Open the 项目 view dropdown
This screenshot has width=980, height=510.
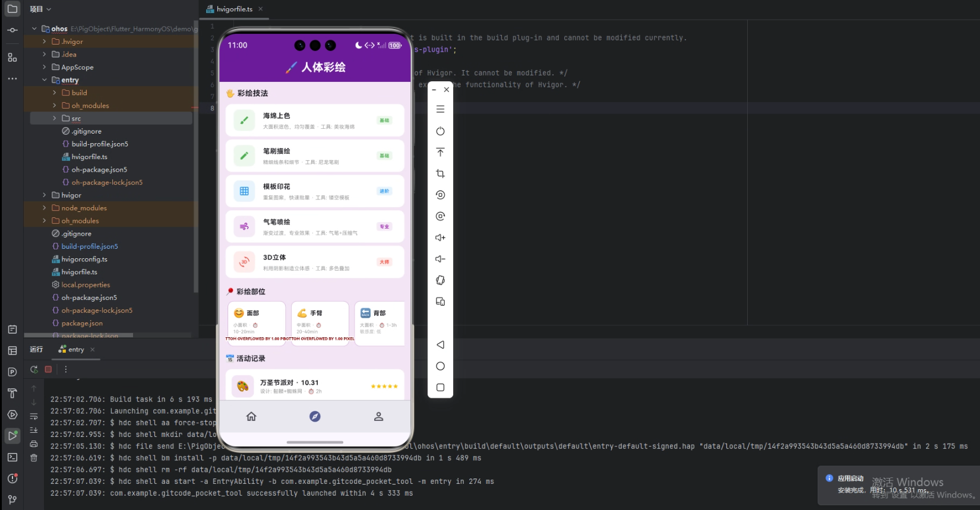[40, 9]
